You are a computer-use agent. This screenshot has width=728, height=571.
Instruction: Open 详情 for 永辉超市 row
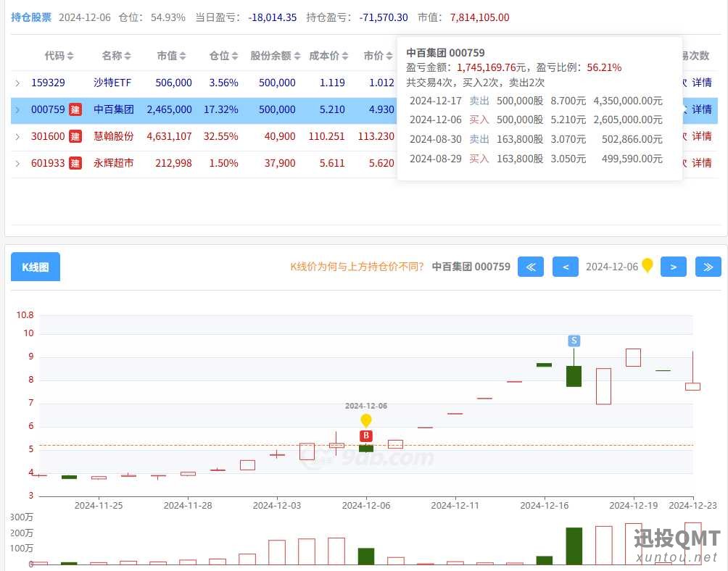pyautogui.click(x=702, y=163)
